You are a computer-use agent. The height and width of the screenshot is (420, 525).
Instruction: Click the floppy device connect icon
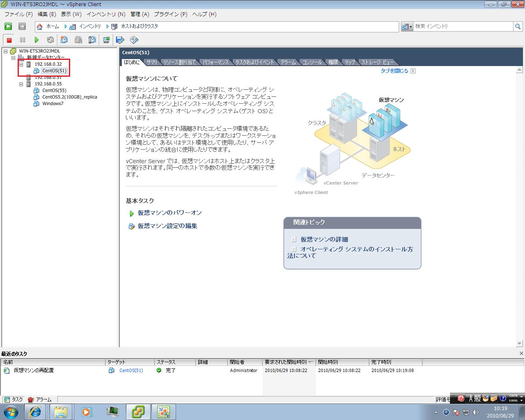[x=120, y=40]
